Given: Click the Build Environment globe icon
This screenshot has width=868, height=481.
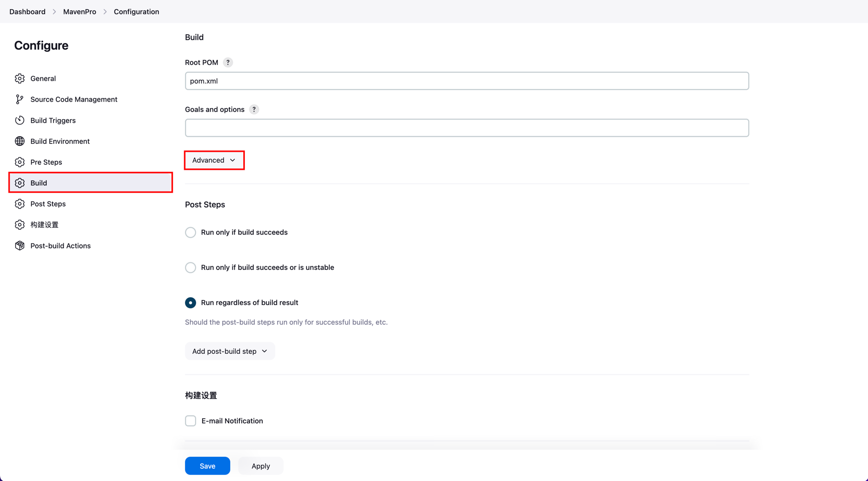Looking at the screenshot, I should click(x=20, y=141).
